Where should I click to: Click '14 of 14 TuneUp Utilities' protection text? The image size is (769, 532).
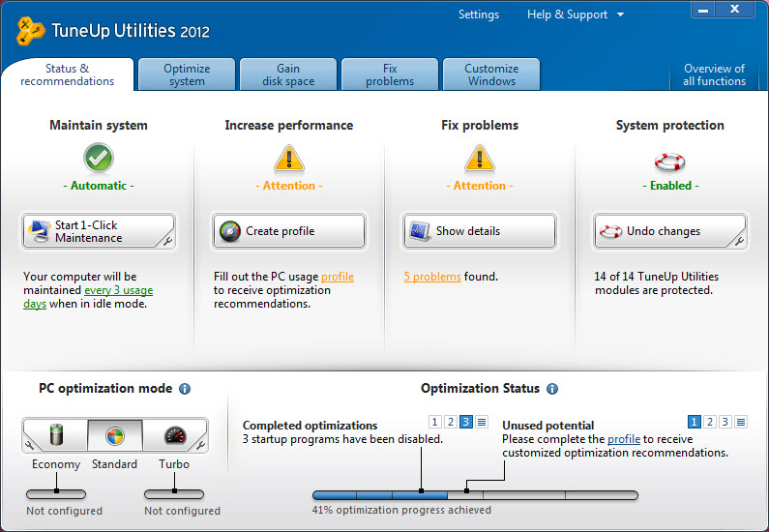(x=656, y=277)
